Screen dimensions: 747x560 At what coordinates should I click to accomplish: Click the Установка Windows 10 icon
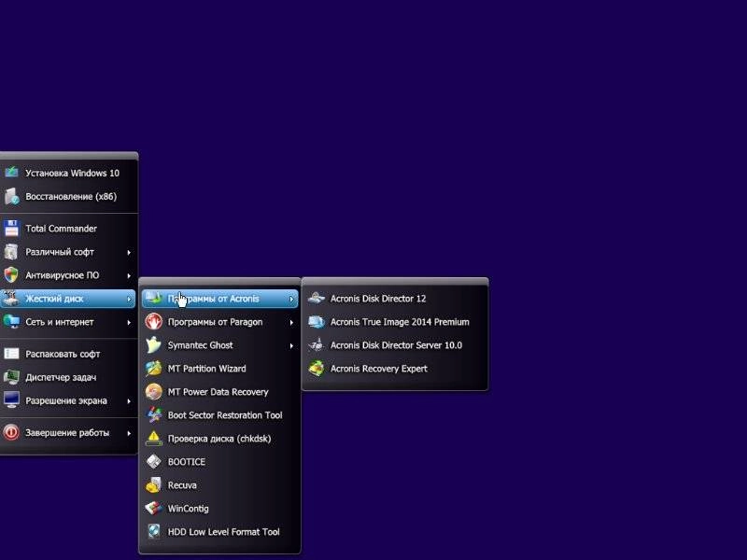point(11,173)
